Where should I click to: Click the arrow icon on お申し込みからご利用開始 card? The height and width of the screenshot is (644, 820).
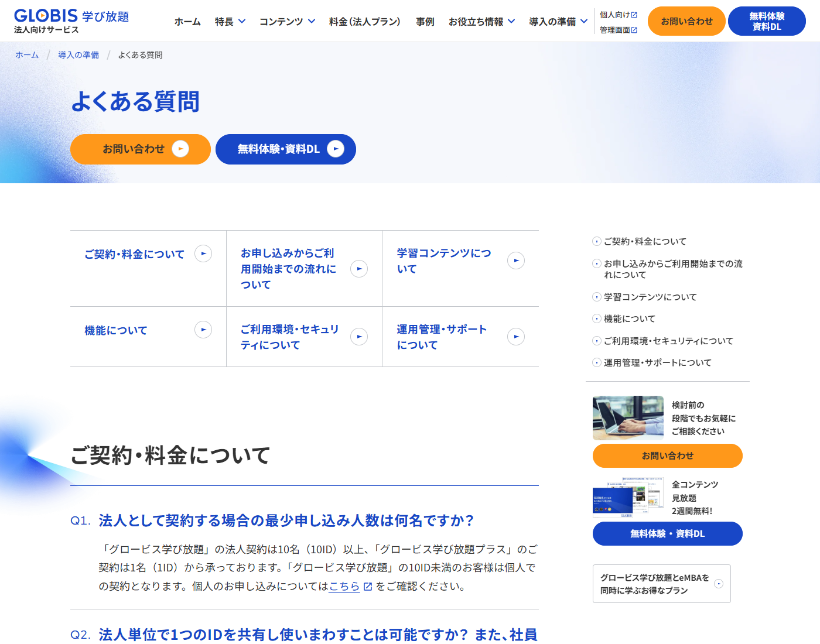pyautogui.click(x=359, y=269)
